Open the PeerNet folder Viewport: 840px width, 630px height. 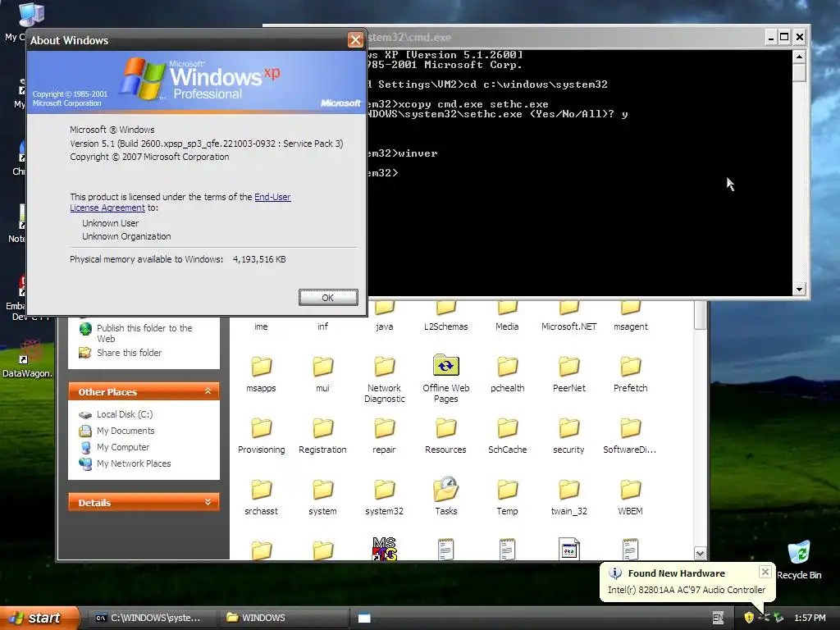pyautogui.click(x=569, y=374)
